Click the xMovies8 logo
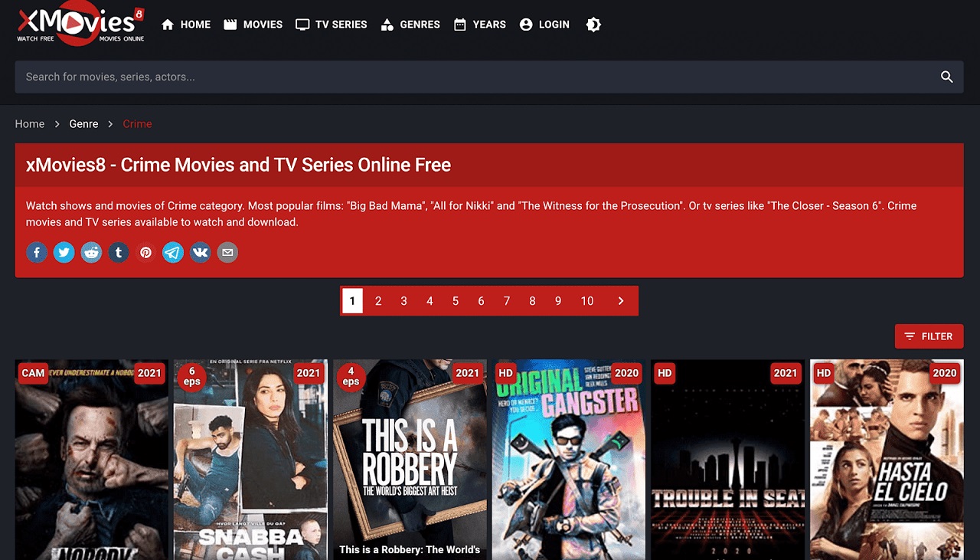 (x=80, y=25)
